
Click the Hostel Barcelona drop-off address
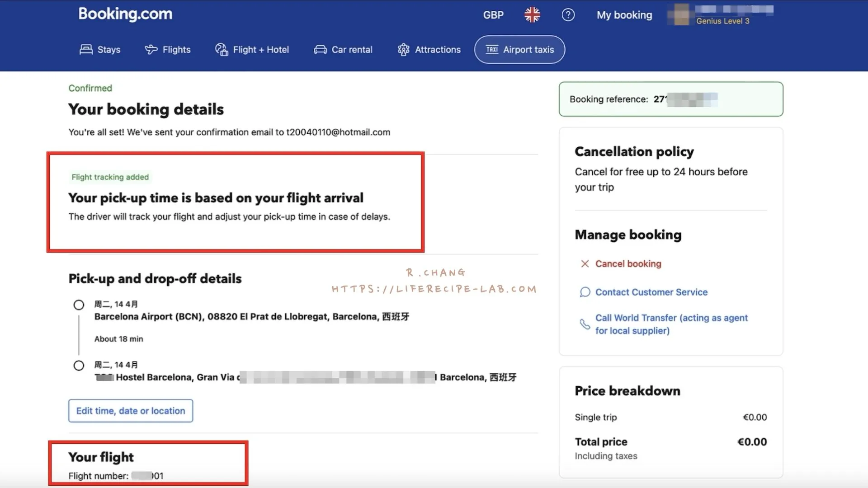click(305, 377)
